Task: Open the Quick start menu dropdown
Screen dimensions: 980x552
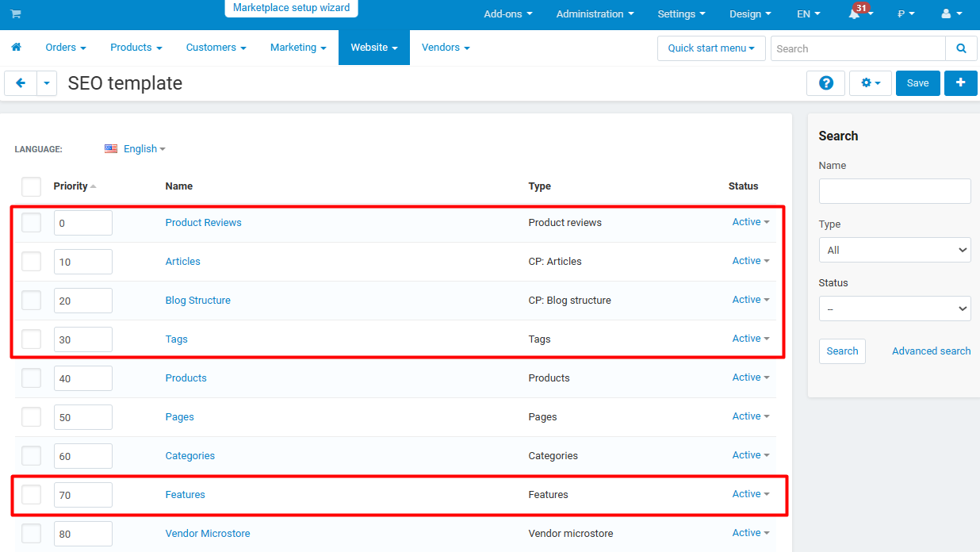Action: 711,48
